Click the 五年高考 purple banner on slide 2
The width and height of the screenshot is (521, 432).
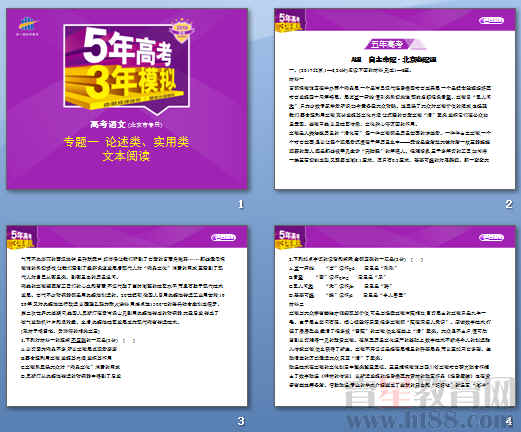(x=394, y=44)
